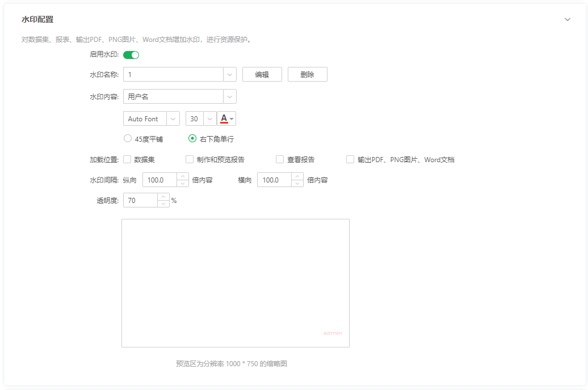Decrease the 纵向 spacing value

(183, 184)
